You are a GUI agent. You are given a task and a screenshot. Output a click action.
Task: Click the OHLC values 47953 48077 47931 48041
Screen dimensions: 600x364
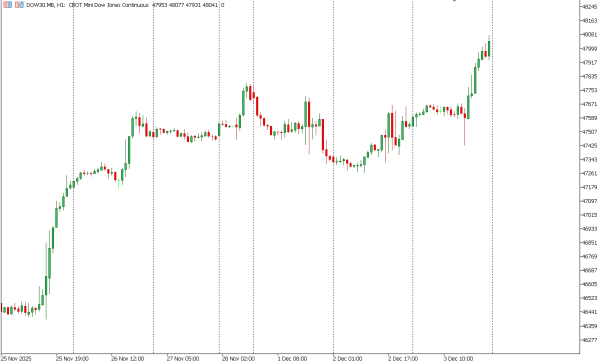[186, 5]
